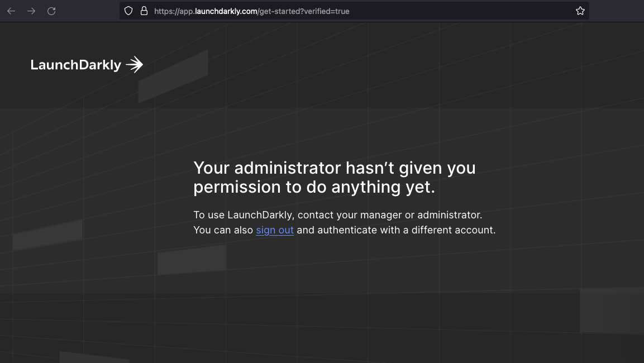
Task: Click the 'Your administrator hasn't given you' heading
Action: coord(335,178)
